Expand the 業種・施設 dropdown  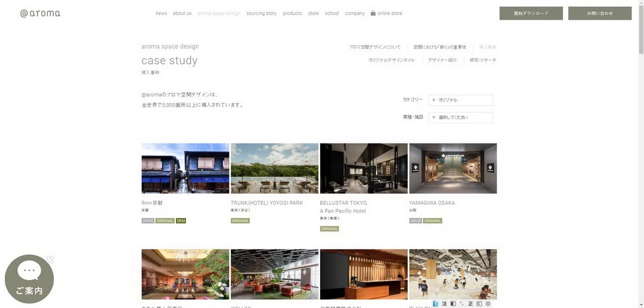[460, 117]
